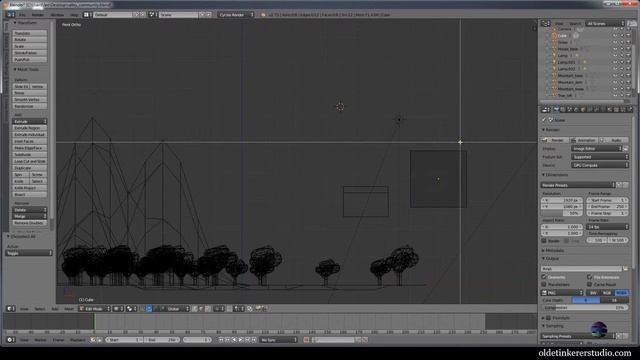Open the Render menu in top bar
Image resolution: width=640 pixels, height=360 pixels.
38,15
